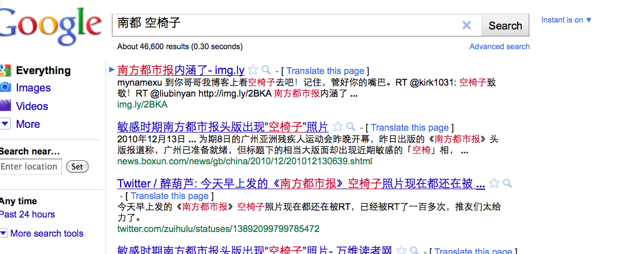644x254 pixels.
Task: Preview the img.ly result with magnifier icon
Action: pyautogui.click(x=266, y=70)
